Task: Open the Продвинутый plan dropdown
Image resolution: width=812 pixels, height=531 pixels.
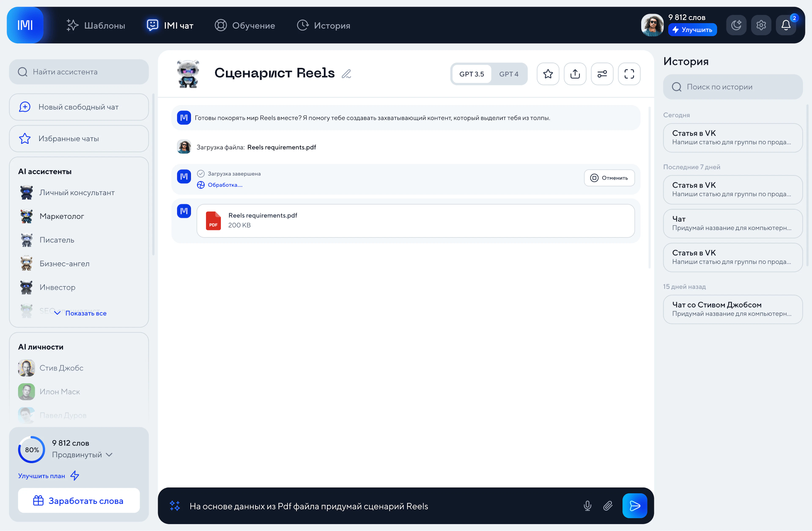Action: 82,455
